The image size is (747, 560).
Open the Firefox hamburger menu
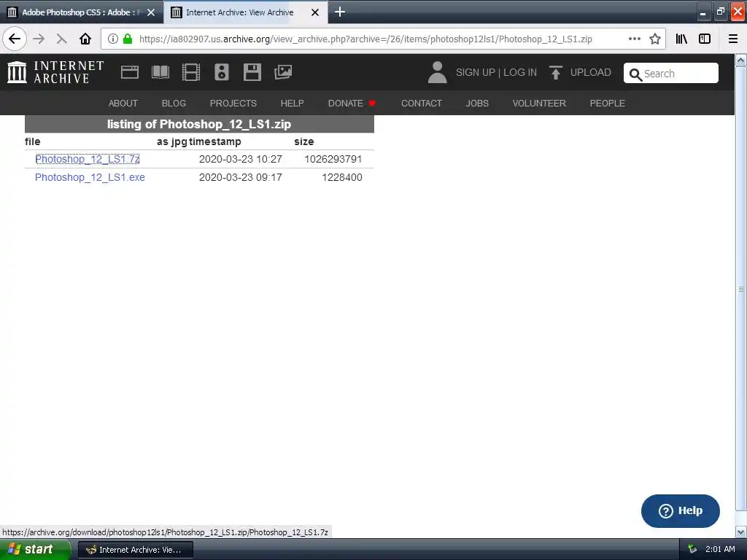733,39
